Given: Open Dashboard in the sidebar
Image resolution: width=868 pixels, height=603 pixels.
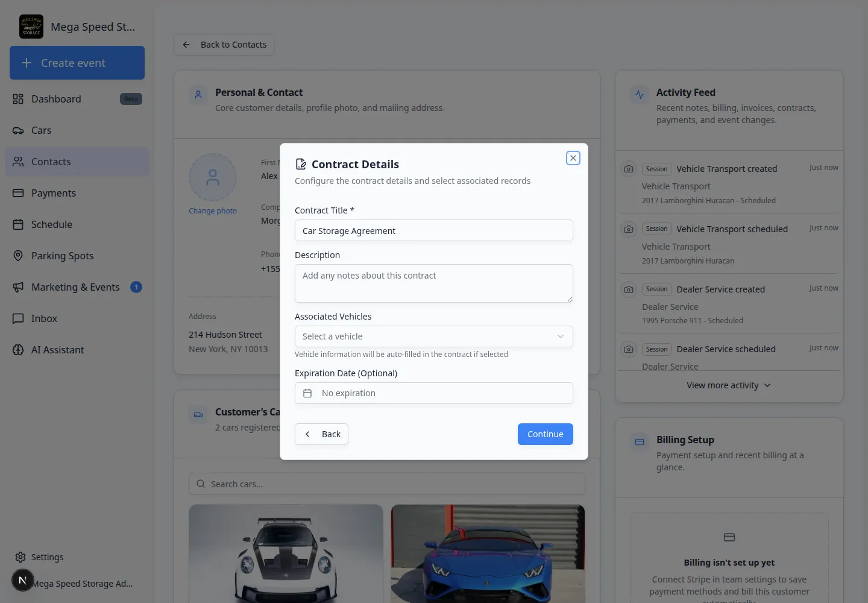Looking at the screenshot, I should click(x=77, y=99).
